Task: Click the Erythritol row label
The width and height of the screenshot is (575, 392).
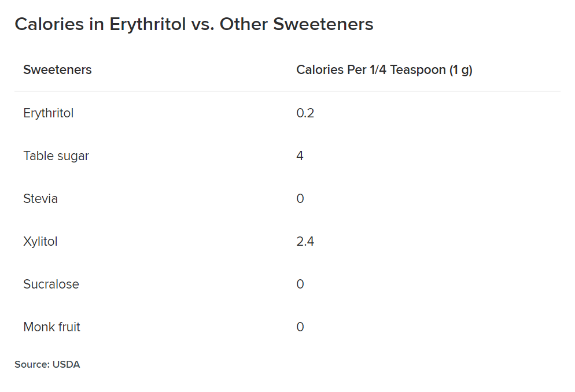Action: point(49,113)
